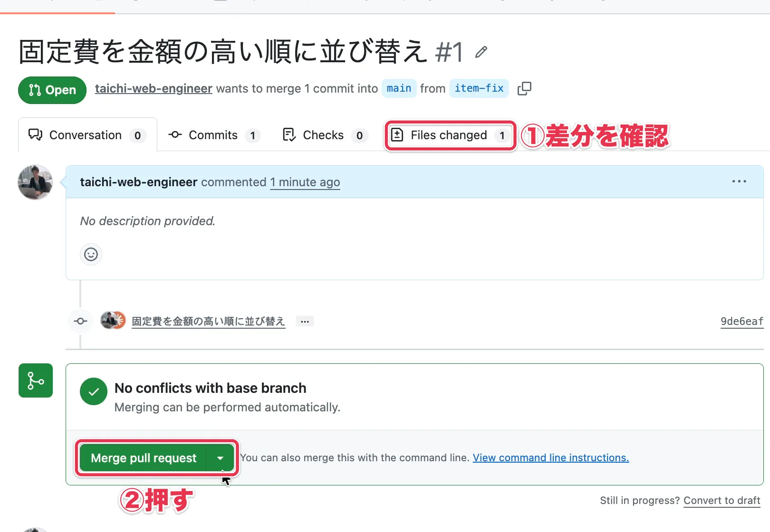
Task: Expand the commit message ellipsis
Action: click(305, 322)
